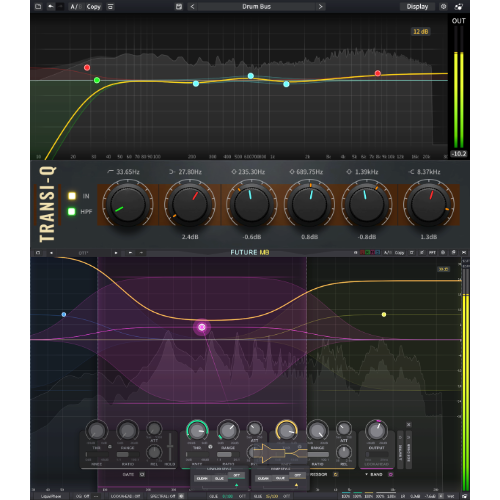
Task: Click the -10.2 output level readout
Action: pos(459,154)
